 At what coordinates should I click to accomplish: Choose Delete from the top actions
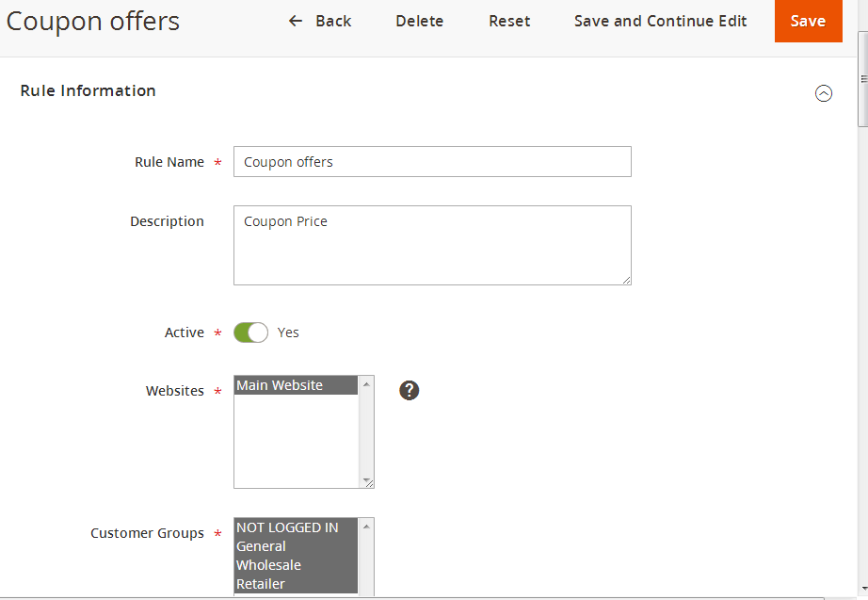(x=419, y=21)
